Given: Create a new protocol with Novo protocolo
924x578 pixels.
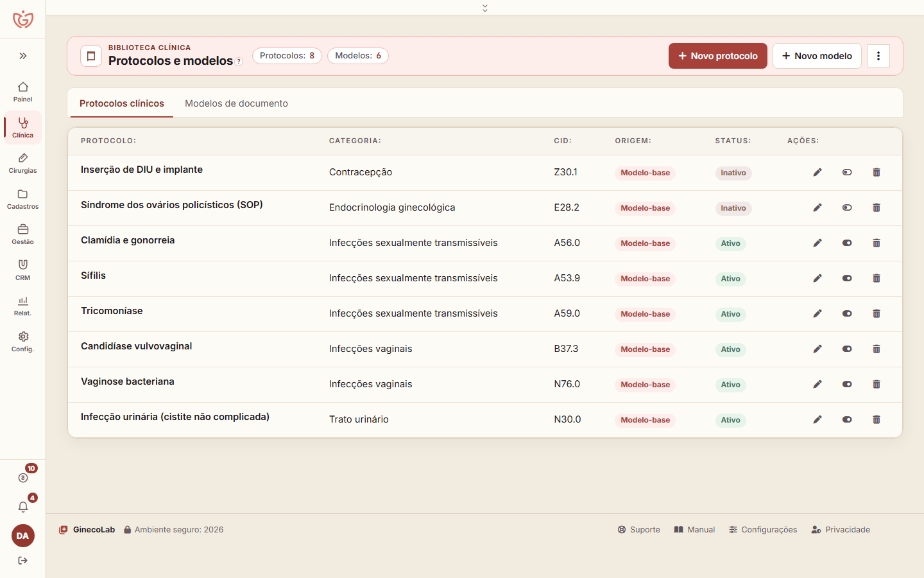Looking at the screenshot, I should click(718, 56).
